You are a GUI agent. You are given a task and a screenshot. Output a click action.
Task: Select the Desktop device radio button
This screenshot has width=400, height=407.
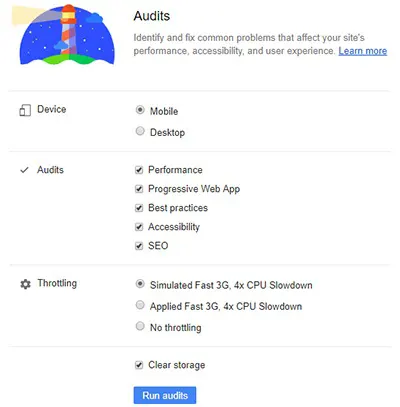click(140, 131)
